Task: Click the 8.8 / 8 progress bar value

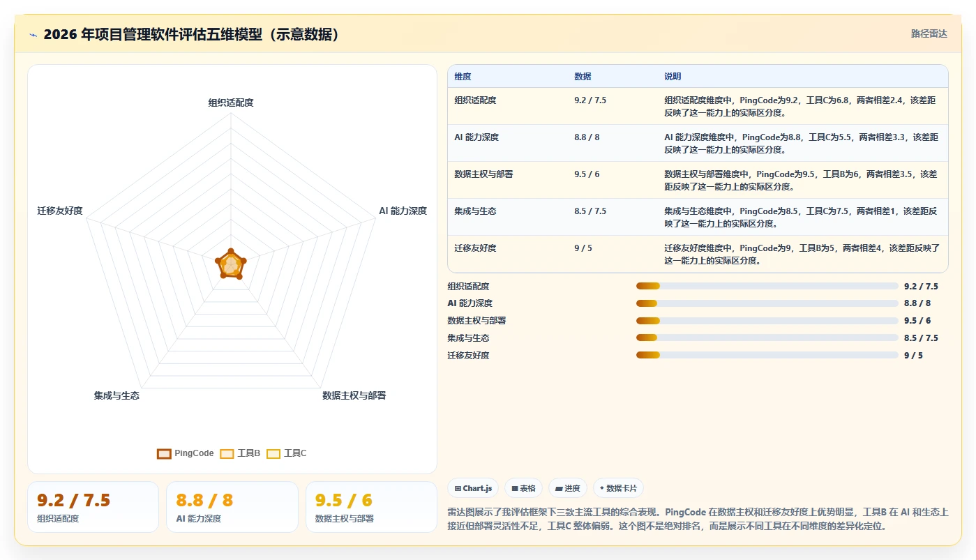Action: (x=917, y=303)
